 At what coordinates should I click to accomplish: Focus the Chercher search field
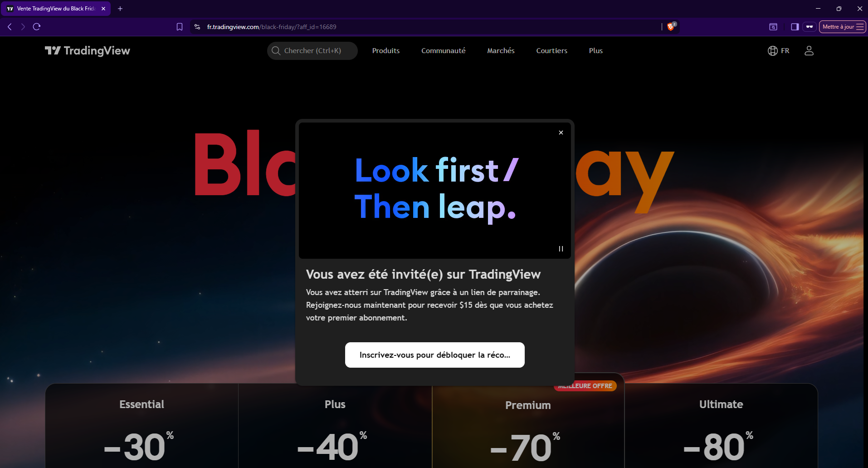tap(312, 51)
